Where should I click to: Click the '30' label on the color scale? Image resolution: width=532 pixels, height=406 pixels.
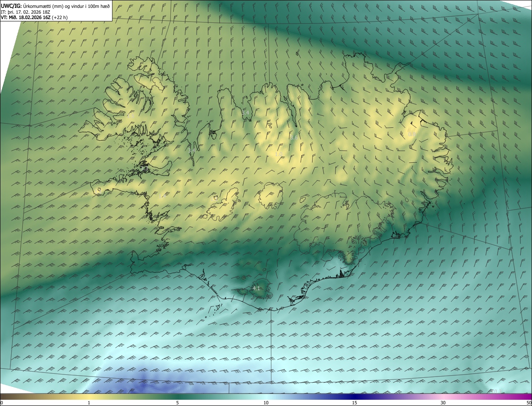tap(443, 403)
